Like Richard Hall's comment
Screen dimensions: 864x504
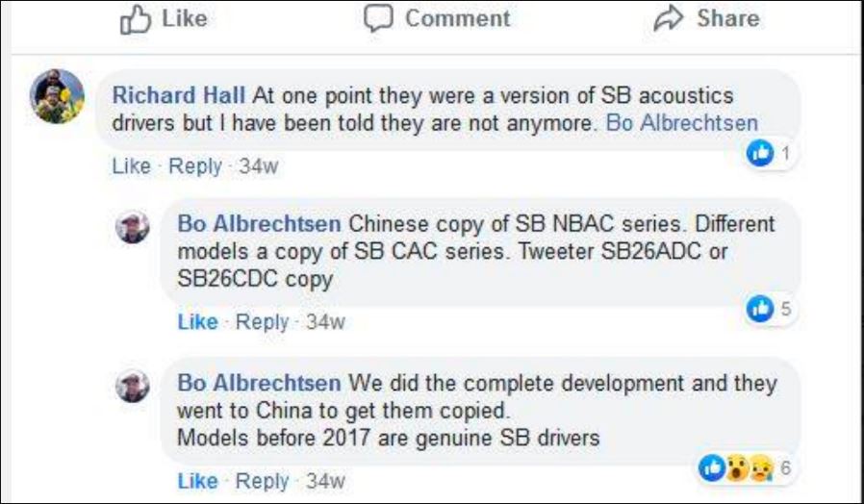tap(131, 166)
